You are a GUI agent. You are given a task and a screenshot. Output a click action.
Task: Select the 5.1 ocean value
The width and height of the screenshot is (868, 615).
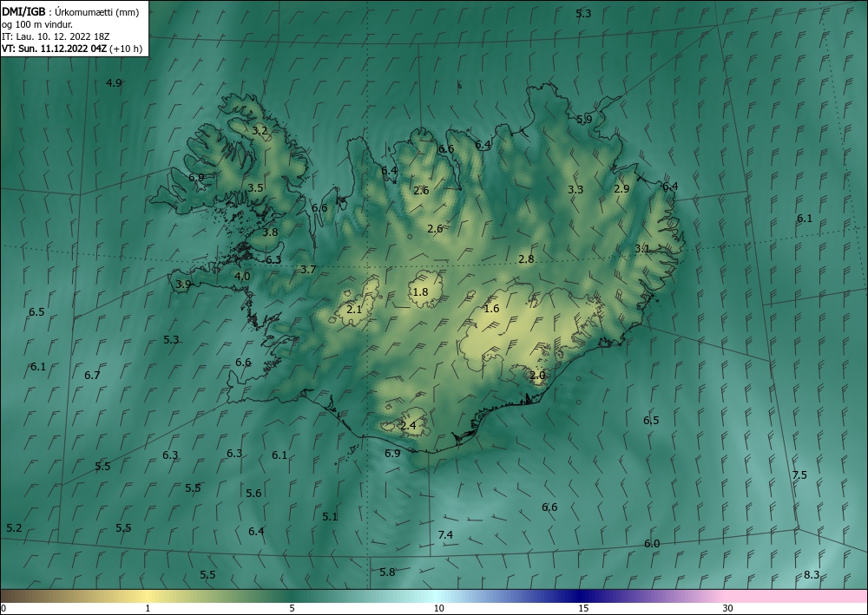point(330,517)
